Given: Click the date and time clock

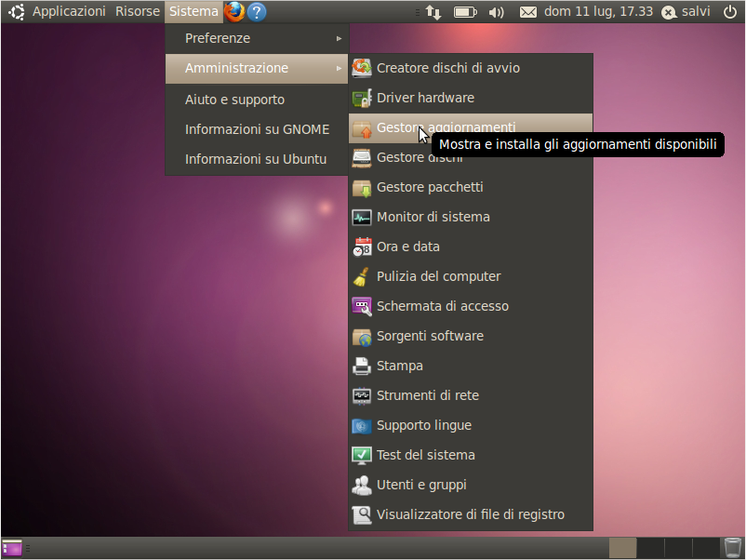Looking at the screenshot, I should click(x=598, y=11).
